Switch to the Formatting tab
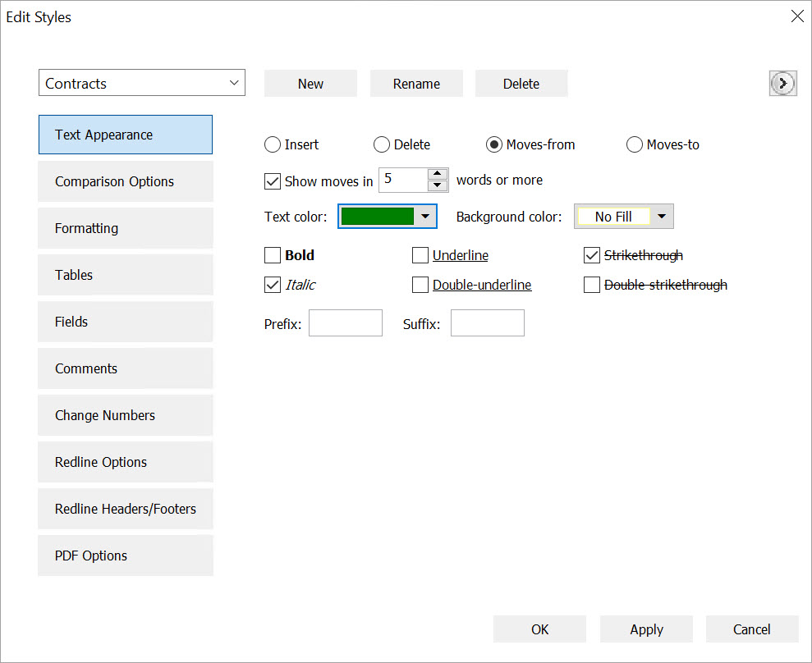Image resolution: width=812 pixels, height=663 pixels. coord(126,228)
